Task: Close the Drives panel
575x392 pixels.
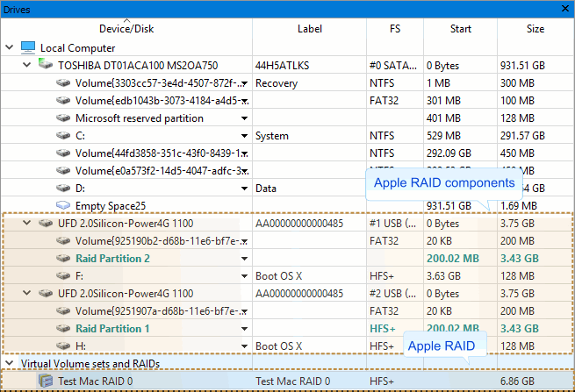Action: click(565, 9)
